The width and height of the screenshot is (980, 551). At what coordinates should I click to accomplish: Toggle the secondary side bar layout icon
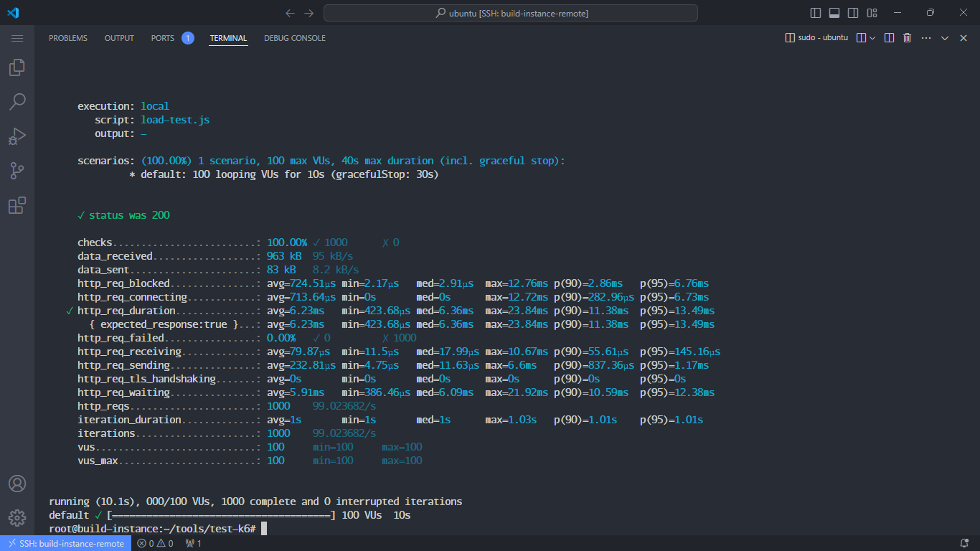(x=853, y=13)
